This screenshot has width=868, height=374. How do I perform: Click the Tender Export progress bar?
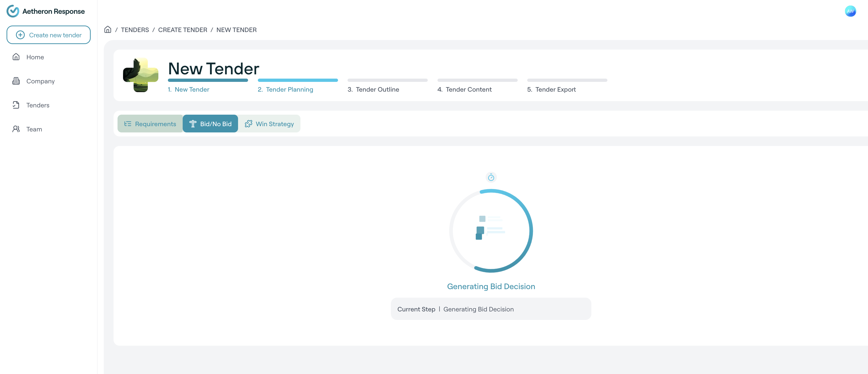567,80
